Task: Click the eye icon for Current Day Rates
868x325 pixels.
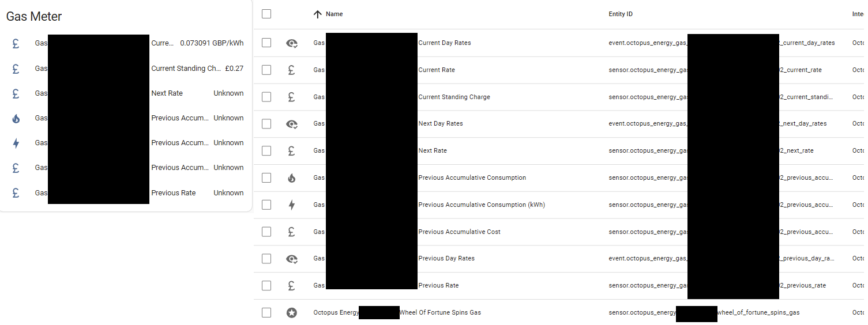Action: (x=292, y=43)
